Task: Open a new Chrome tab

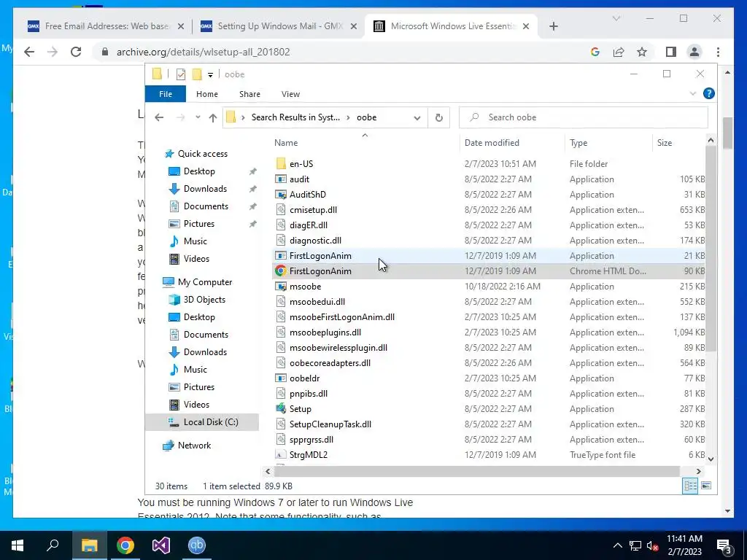Action: pos(553,26)
